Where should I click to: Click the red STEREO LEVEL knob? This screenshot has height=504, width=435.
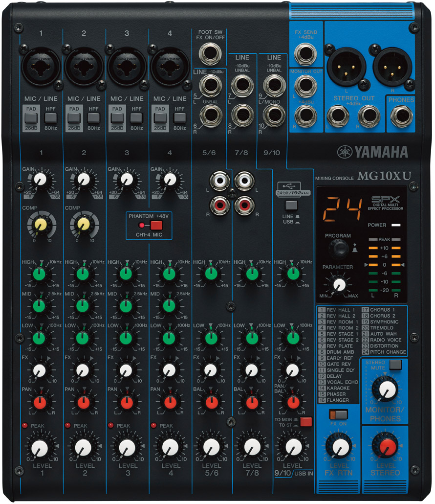click(x=385, y=445)
